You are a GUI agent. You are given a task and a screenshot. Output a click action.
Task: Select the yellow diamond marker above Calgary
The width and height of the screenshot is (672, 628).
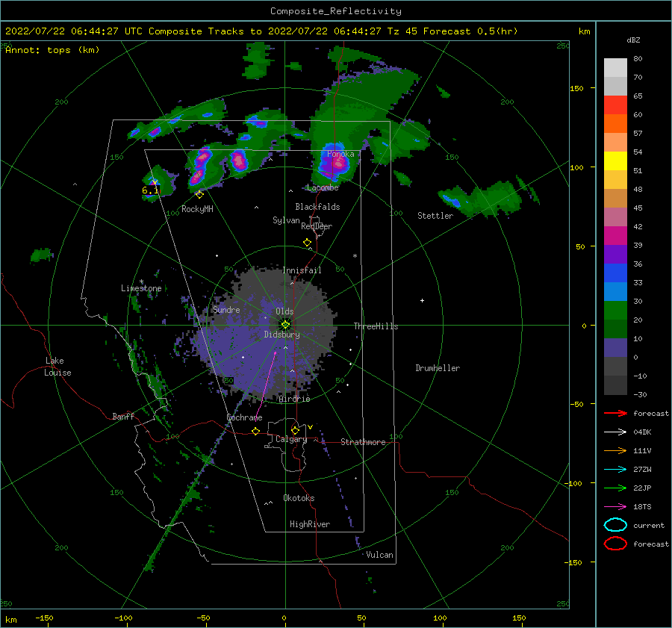[295, 430]
